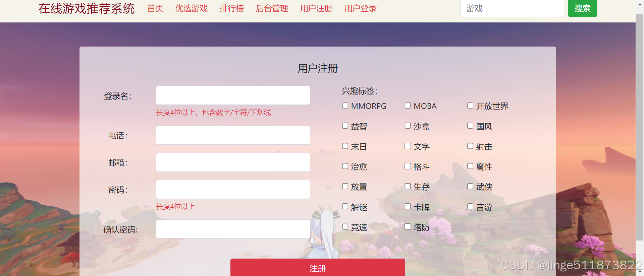This screenshot has width=644, height=276.
Task: Tick the 放置 interest checkbox
Action: coord(345,186)
